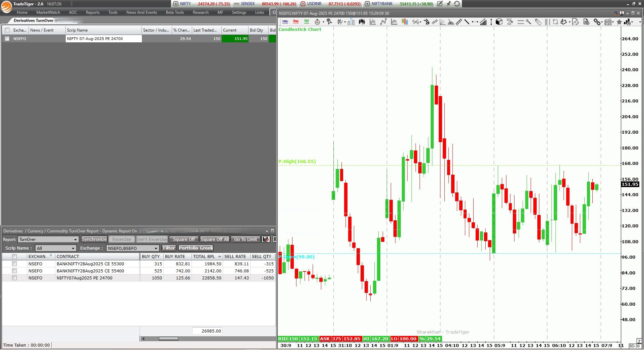Click the turnover table horizontal scrollbar thumb
This screenshot has height=350, width=644.
pos(168,339)
